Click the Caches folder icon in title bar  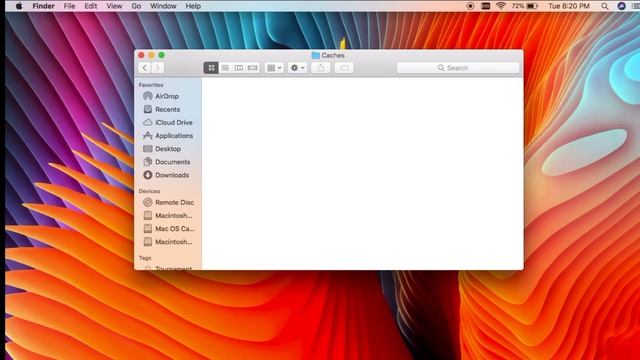pos(316,55)
